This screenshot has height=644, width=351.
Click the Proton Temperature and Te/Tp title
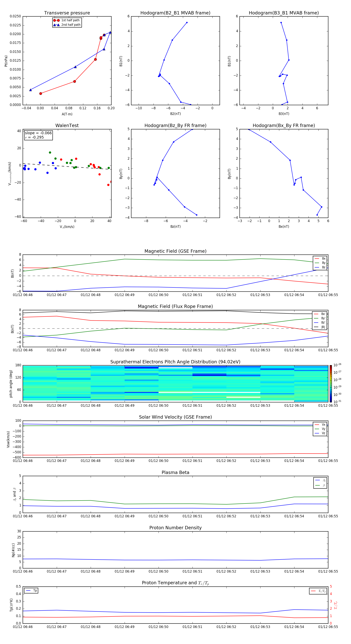coord(175,583)
